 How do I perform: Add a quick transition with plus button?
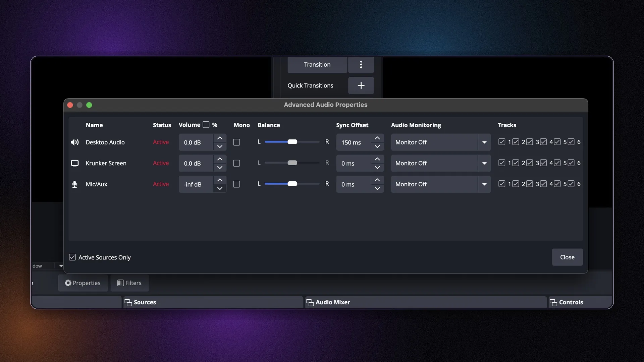[x=361, y=85]
